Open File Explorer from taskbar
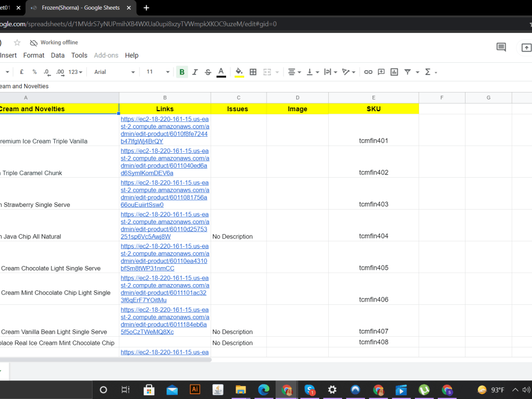Screen dimensions: 532x399 click(x=240, y=390)
